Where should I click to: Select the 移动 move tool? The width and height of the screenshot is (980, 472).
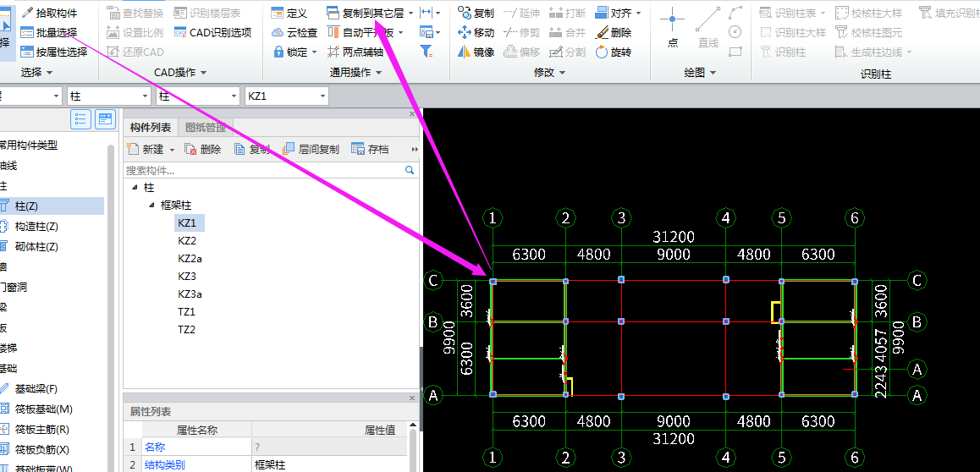tap(476, 32)
